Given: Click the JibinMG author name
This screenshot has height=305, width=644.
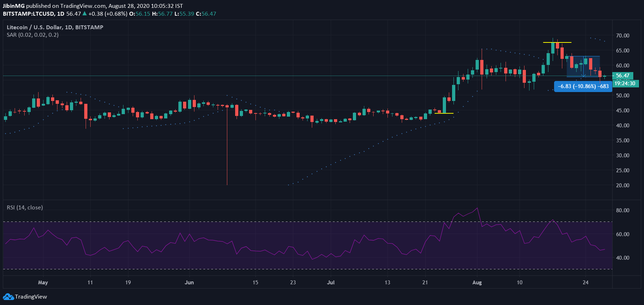Looking at the screenshot, I should [14, 6].
